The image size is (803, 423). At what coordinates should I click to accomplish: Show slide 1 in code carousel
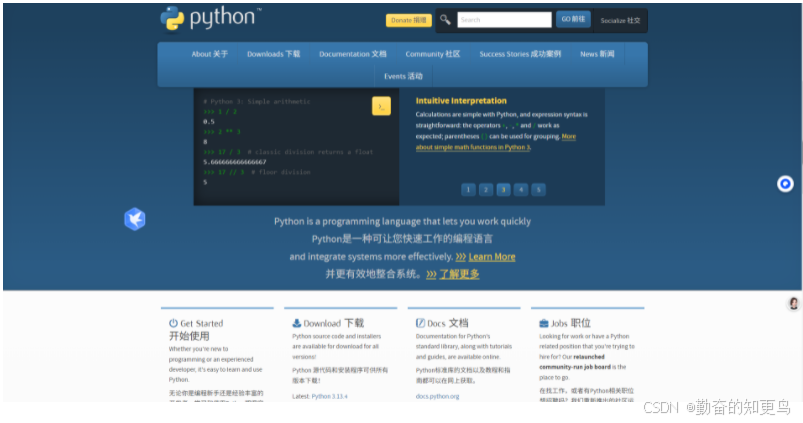[x=468, y=189]
